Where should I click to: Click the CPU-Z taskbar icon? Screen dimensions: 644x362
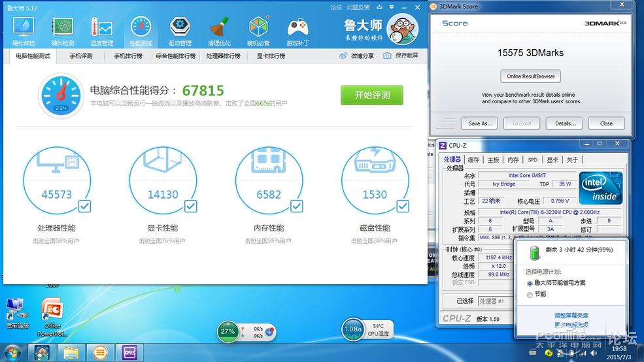point(129,353)
